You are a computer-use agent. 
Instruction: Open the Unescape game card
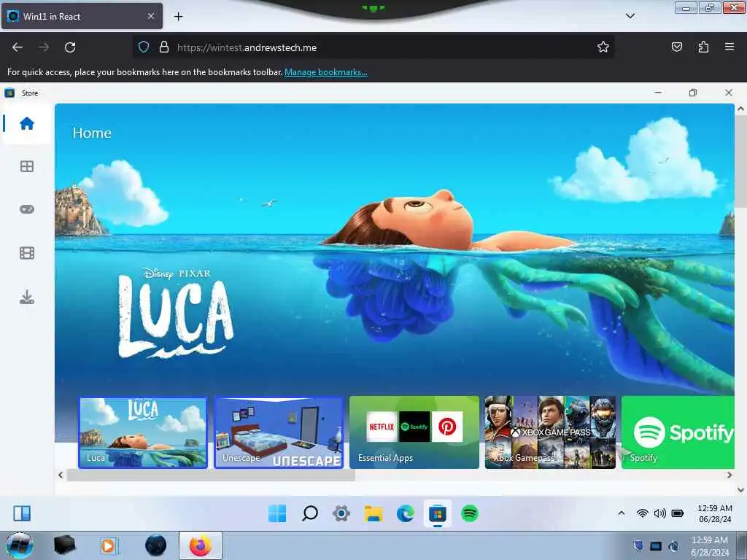279,432
